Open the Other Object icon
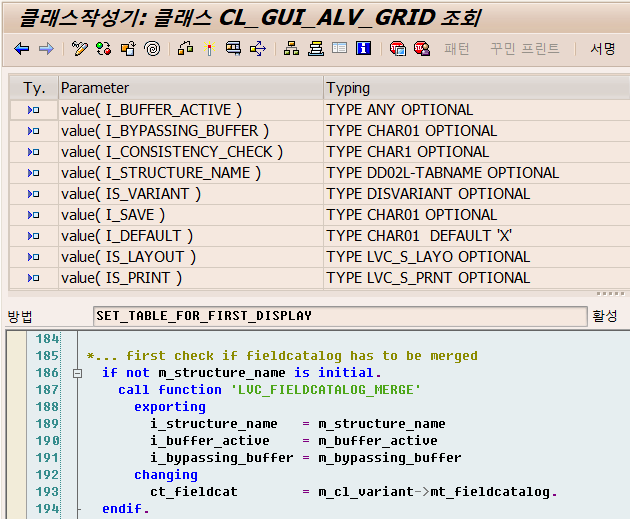 point(128,49)
